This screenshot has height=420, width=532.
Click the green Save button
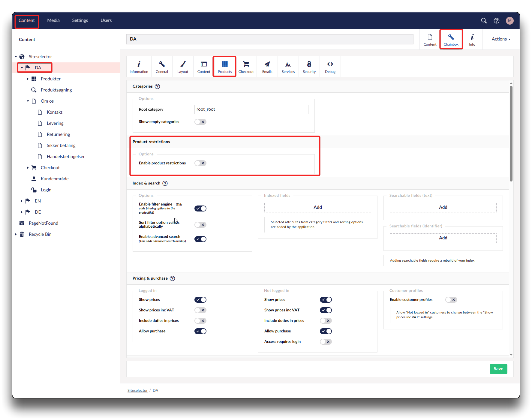(498, 369)
